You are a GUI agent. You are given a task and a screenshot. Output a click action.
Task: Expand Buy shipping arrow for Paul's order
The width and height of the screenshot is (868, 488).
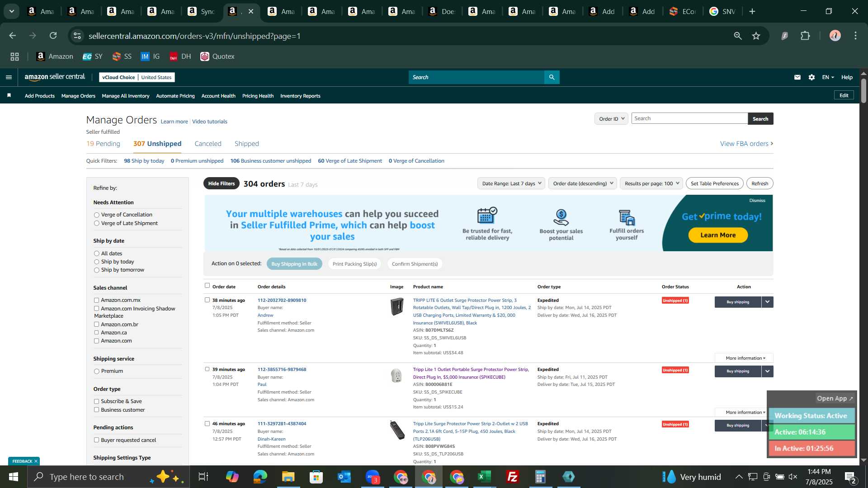(x=767, y=371)
